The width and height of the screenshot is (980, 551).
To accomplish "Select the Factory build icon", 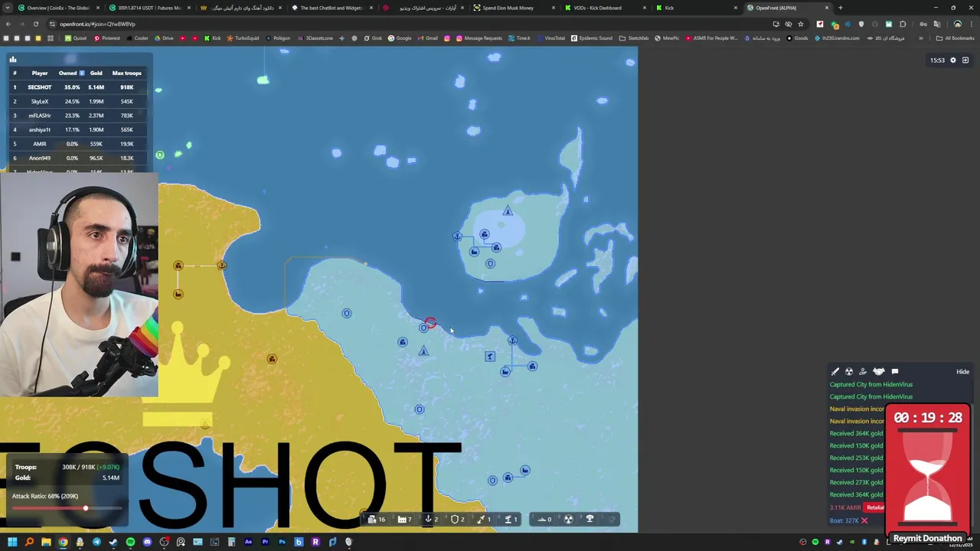I will tap(401, 520).
